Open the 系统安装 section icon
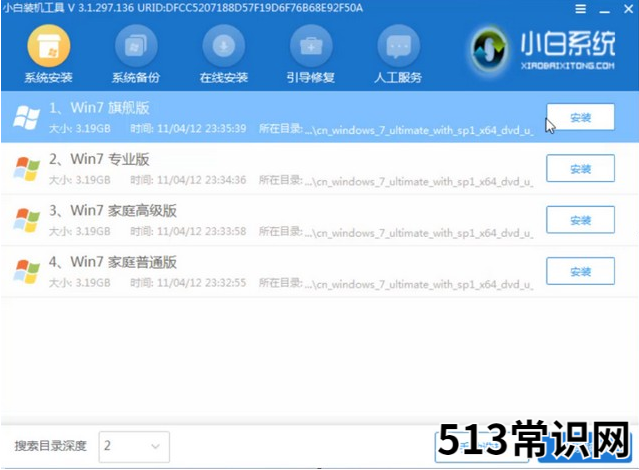 pyautogui.click(x=48, y=46)
